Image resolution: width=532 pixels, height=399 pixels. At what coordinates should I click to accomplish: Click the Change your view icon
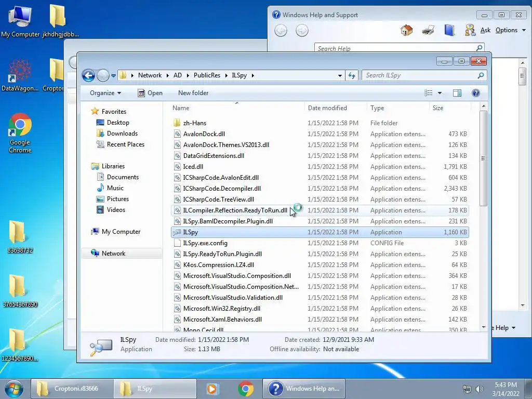point(429,93)
